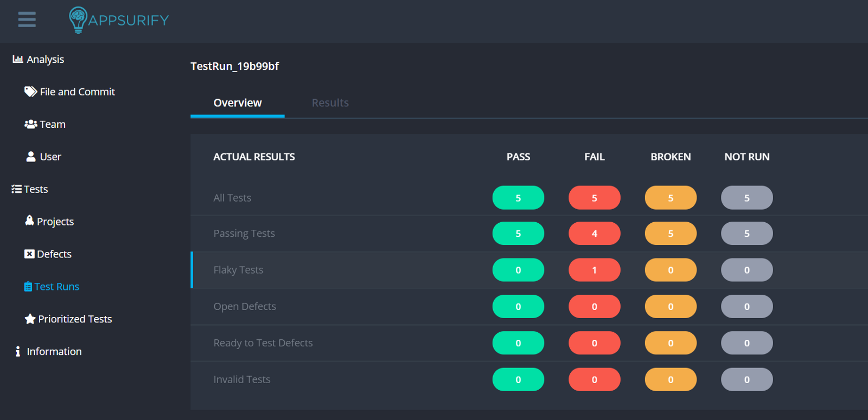Switch to the Results tab
This screenshot has height=420, width=868.
330,103
